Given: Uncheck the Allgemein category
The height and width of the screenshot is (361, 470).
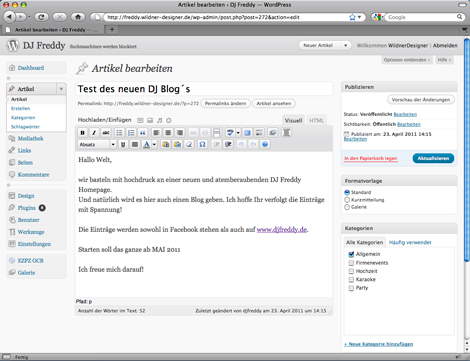Looking at the screenshot, I should [351, 254].
